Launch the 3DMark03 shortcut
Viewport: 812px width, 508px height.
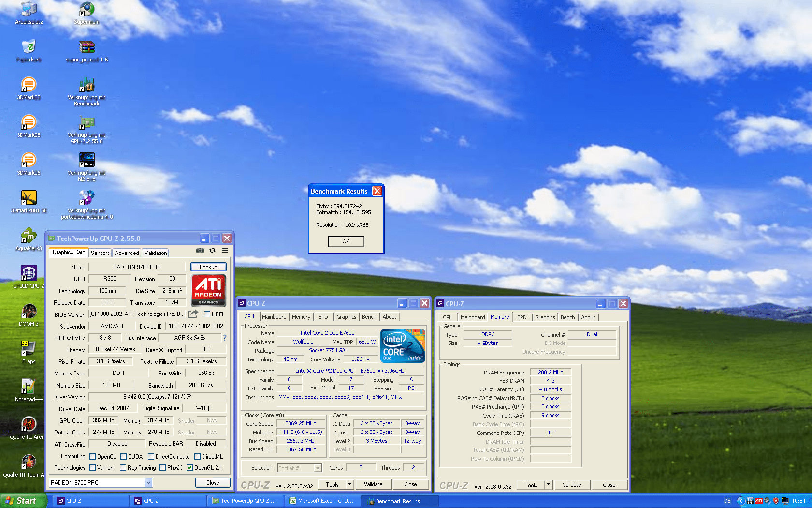[29, 89]
